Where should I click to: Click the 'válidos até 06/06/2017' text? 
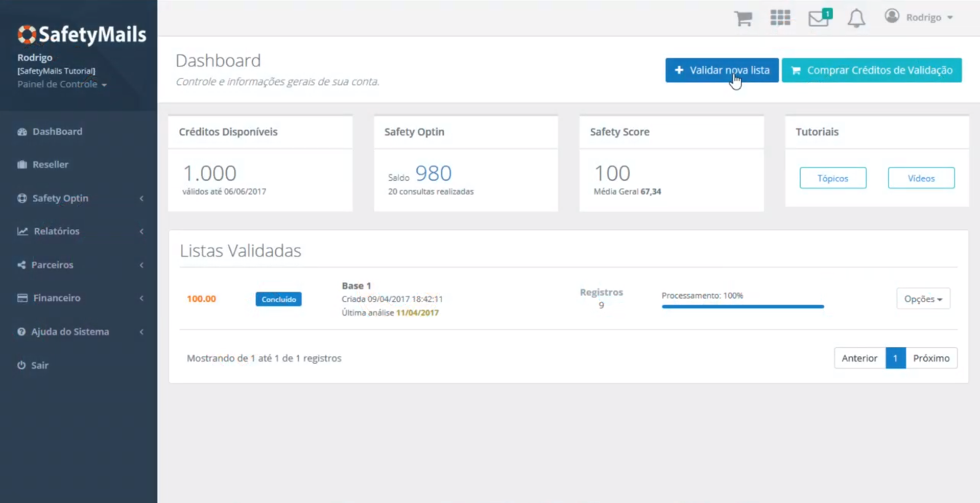coord(224,191)
